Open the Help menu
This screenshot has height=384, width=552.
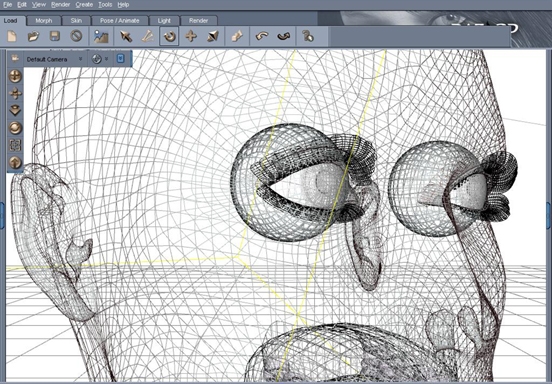[123, 5]
